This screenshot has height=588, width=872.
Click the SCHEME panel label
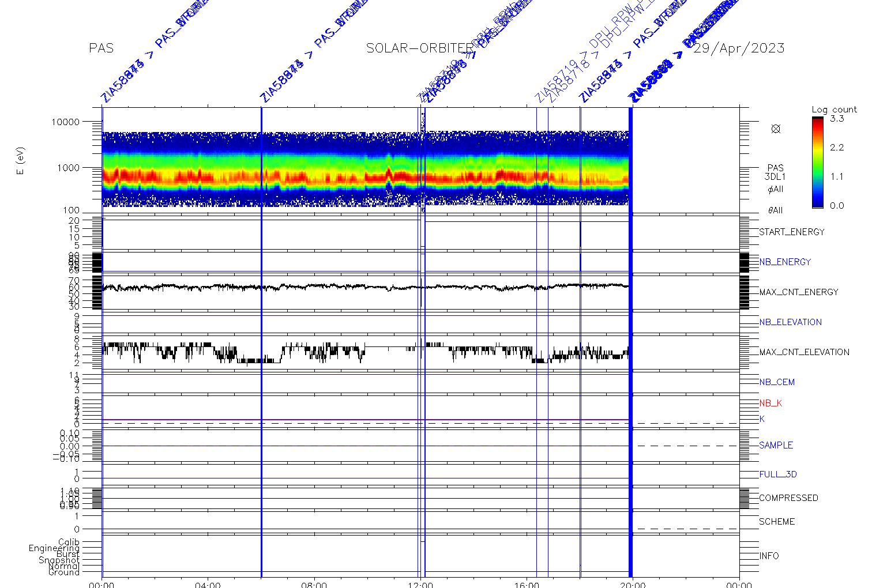pyautogui.click(x=777, y=521)
